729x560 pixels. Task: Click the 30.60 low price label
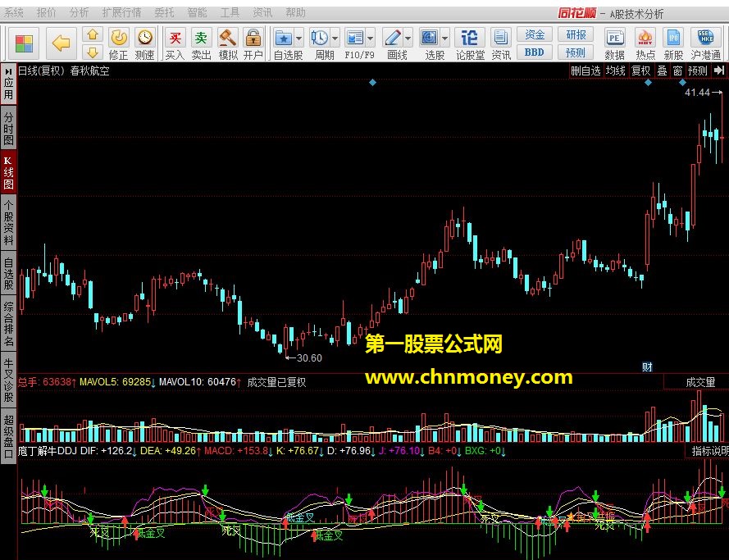point(309,357)
